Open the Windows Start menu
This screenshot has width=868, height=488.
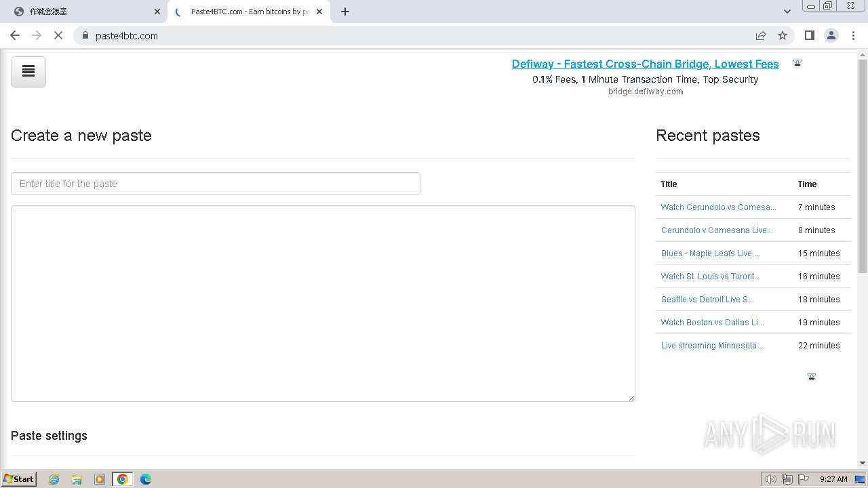click(19, 479)
